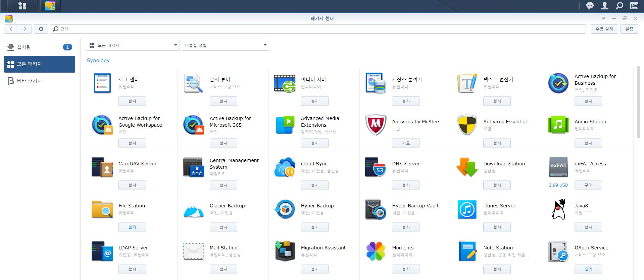Click the Text Editor package icon
This screenshot has height=280, width=644.
[x=467, y=83]
